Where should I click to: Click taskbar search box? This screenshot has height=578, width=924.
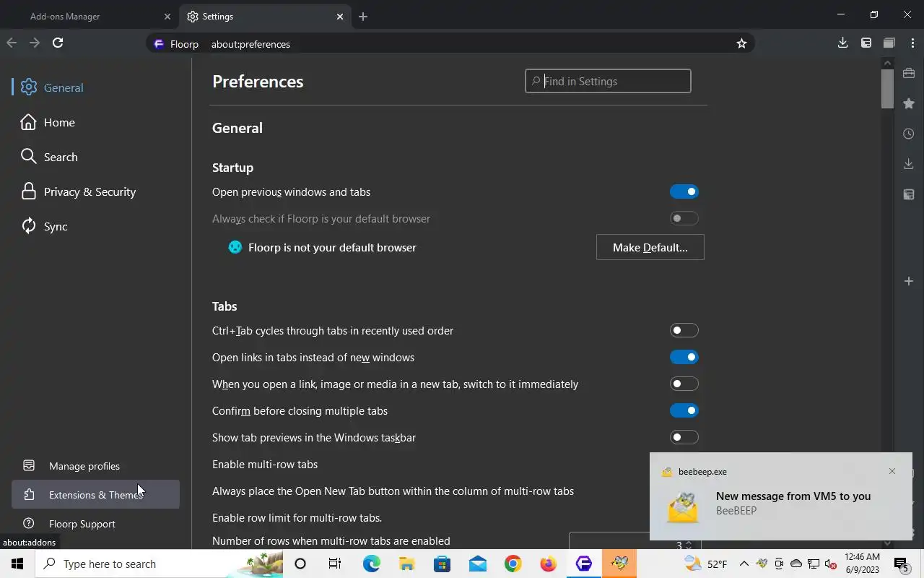pyautogui.click(x=159, y=564)
